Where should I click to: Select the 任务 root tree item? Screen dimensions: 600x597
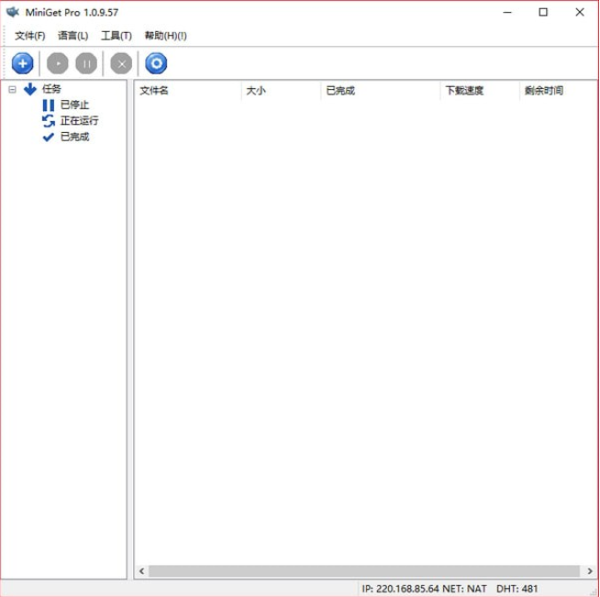pyautogui.click(x=51, y=89)
